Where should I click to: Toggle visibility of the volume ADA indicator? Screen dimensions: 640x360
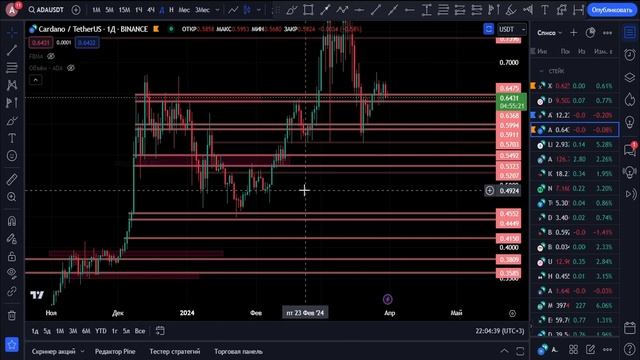[71, 68]
